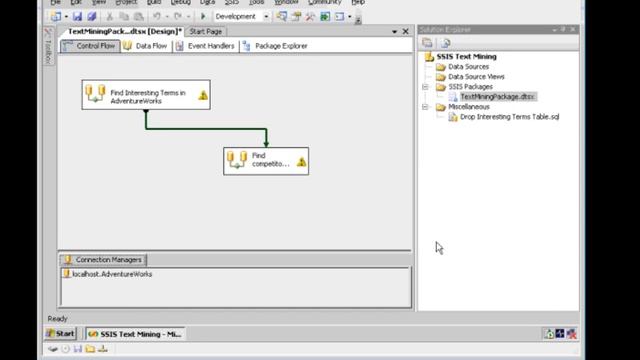
Task: Click the green Start Debugging arrow
Action: point(203,16)
